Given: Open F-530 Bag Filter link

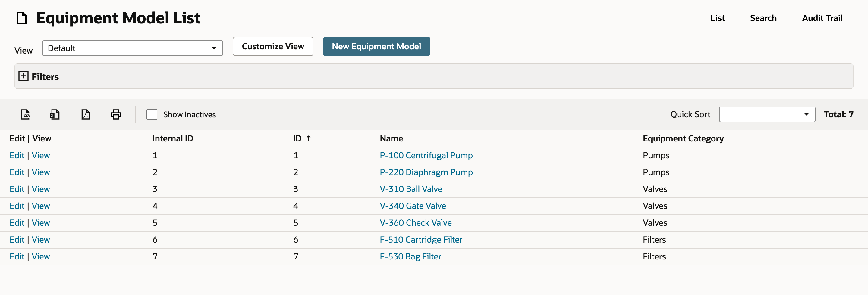Looking at the screenshot, I should coord(410,256).
